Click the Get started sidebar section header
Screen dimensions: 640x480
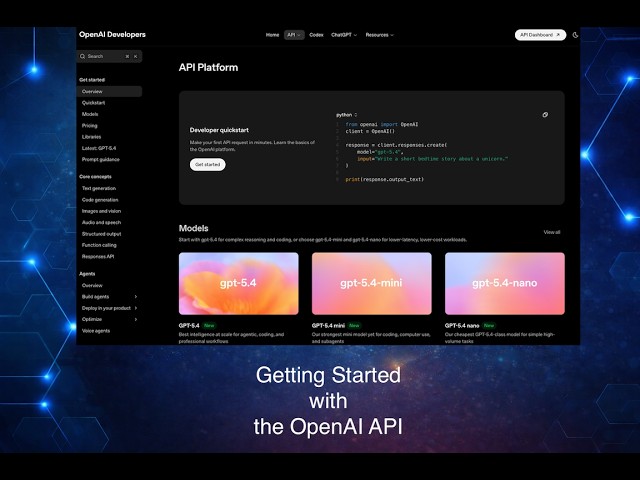click(92, 80)
